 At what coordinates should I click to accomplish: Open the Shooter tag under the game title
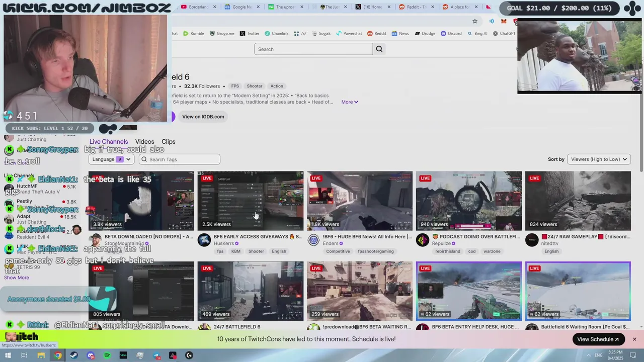click(x=255, y=86)
